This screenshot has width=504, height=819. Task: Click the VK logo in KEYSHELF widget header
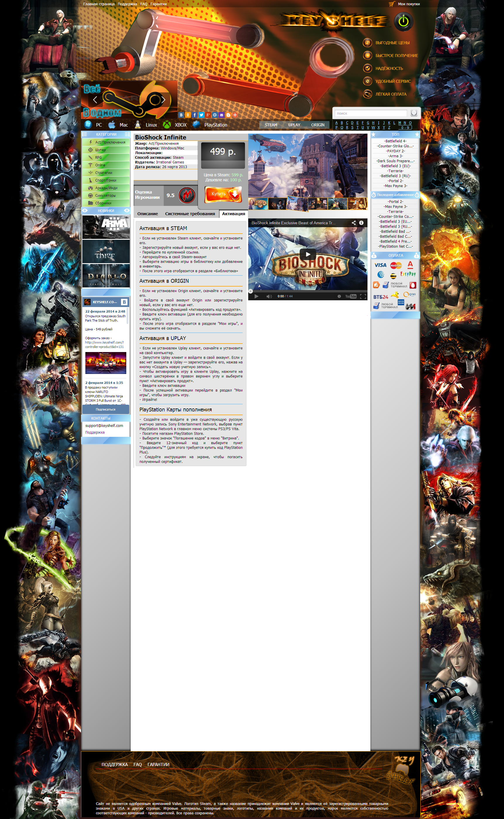(x=124, y=302)
